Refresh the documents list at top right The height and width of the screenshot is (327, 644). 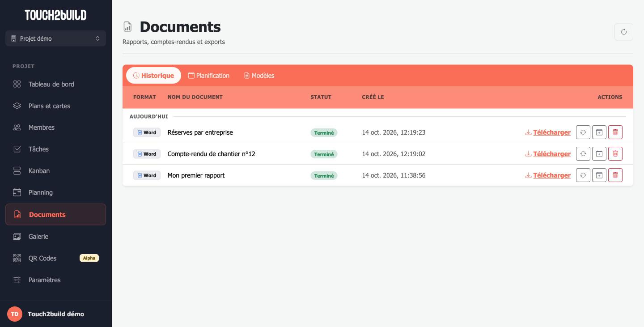click(x=624, y=32)
